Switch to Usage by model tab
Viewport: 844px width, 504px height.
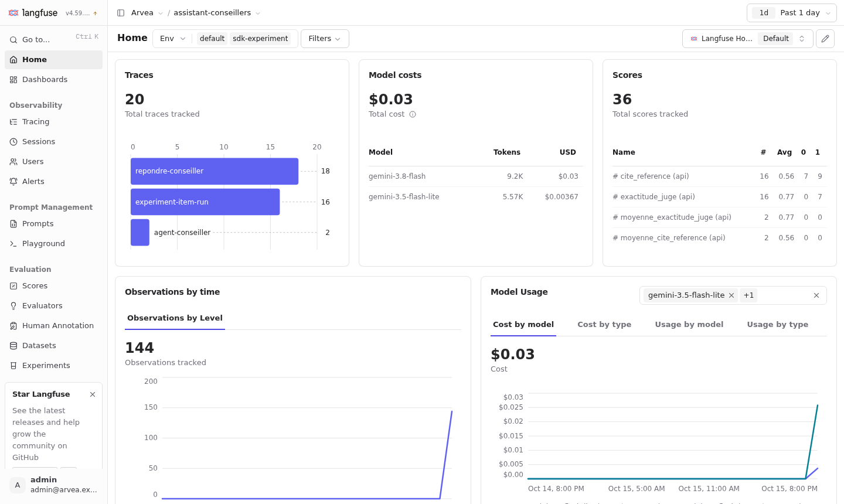[x=689, y=325]
